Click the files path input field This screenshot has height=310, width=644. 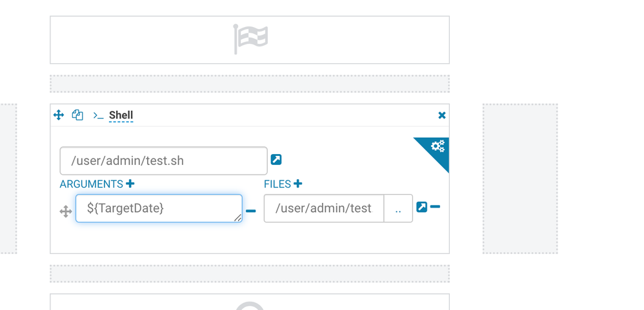pos(324,208)
